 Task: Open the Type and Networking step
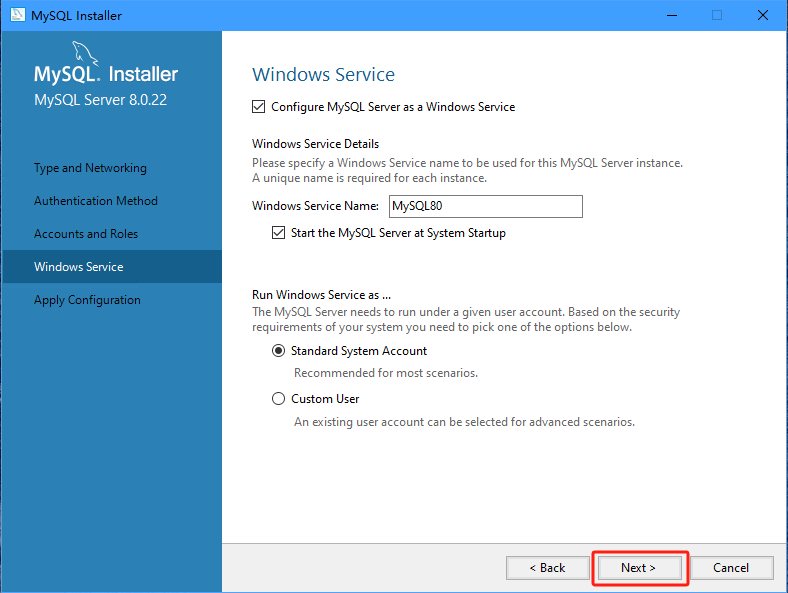(x=90, y=168)
